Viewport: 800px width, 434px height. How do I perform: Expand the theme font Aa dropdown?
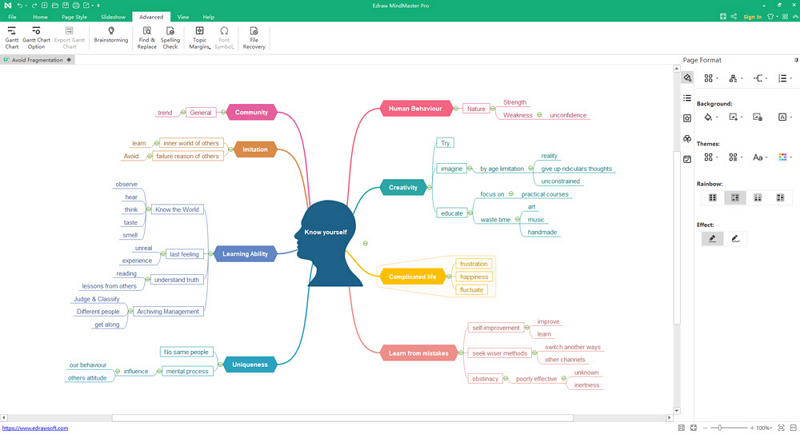(x=760, y=157)
